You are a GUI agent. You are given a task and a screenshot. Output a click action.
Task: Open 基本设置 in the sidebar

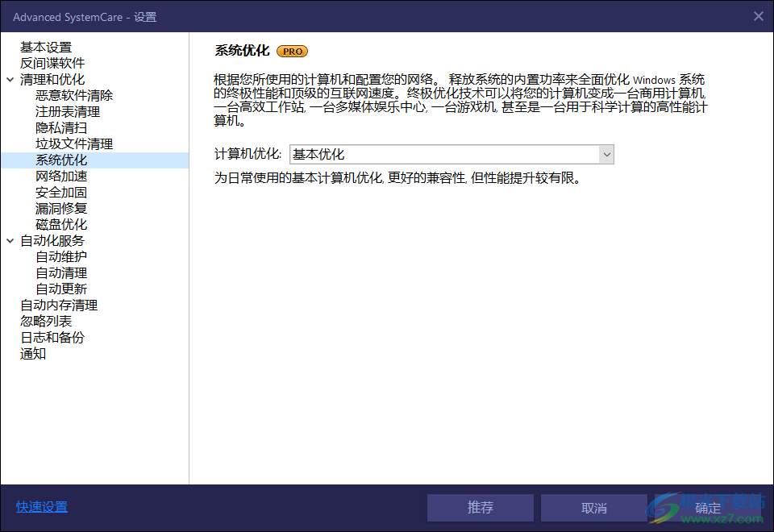click(46, 48)
